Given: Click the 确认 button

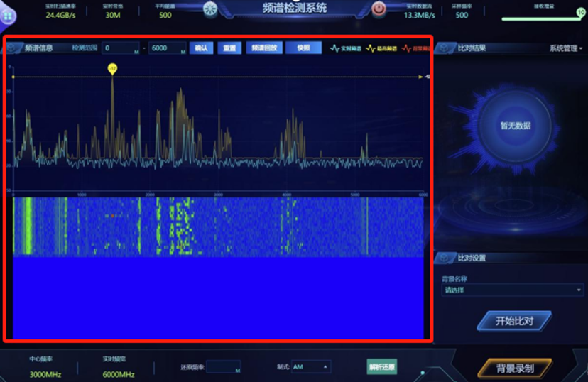Looking at the screenshot, I should [x=202, y=48].
